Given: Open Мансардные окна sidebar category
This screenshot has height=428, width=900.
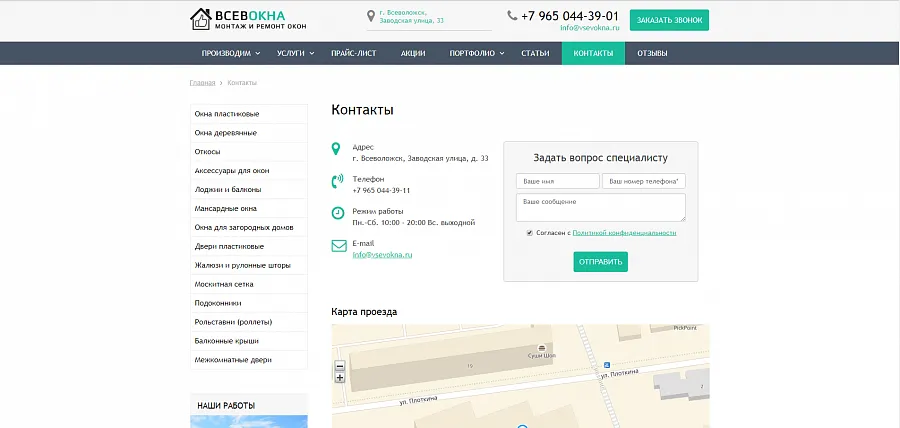Looking at the screenshot, I should 249,209.
